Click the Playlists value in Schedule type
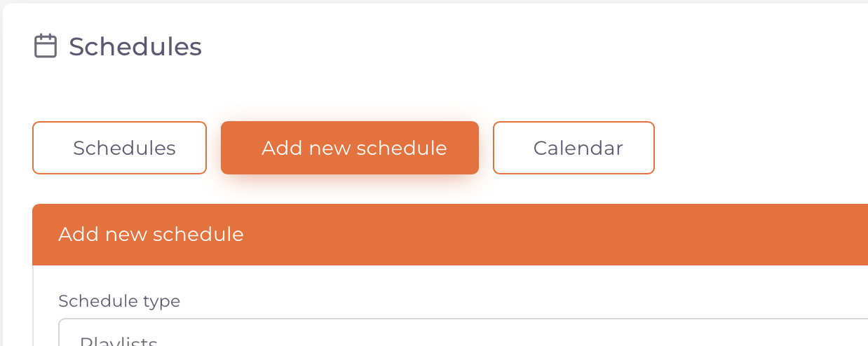The image size is (868, 346). pyautogui.click(x=118, y=341)
